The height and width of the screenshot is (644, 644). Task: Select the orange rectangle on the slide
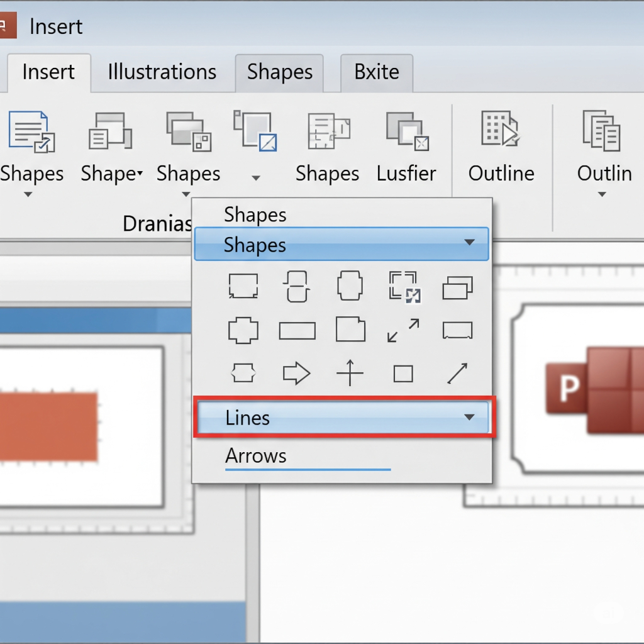point(48,426)
